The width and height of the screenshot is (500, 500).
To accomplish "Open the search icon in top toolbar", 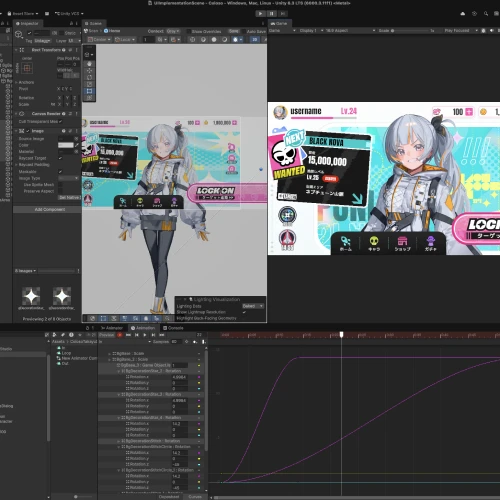I will point(486,14).
